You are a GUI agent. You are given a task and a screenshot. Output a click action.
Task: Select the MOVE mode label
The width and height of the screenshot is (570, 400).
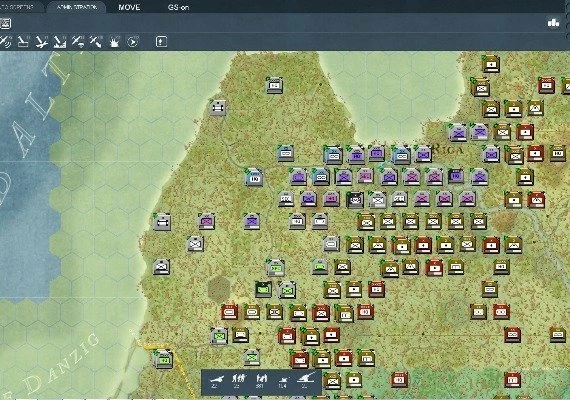[x=129, y=7]
